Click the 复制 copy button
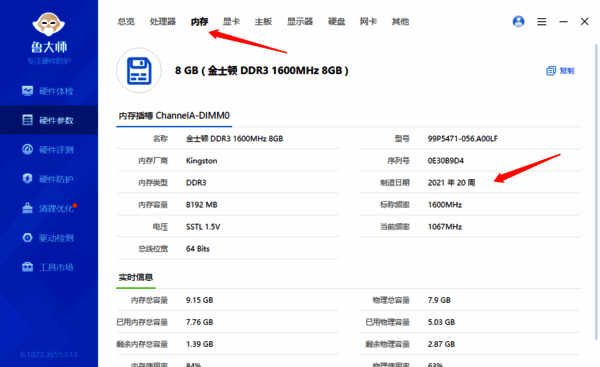The width and height of the screenshot is (600, 367). tap(560, 71)
